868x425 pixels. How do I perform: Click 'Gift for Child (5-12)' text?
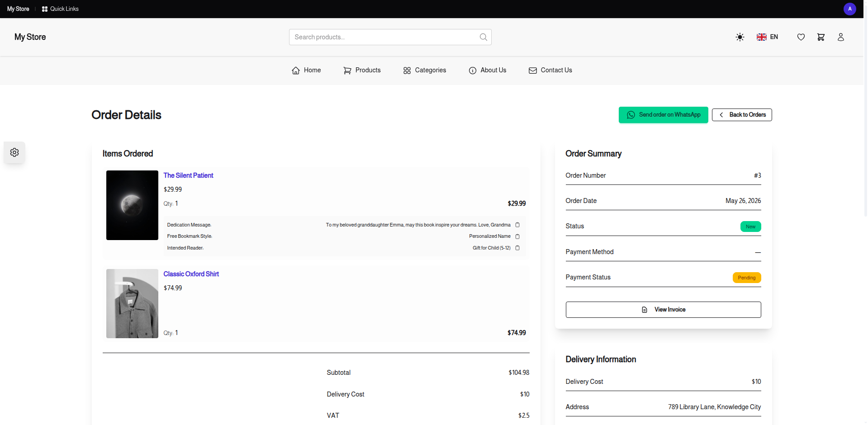point(491,248)
